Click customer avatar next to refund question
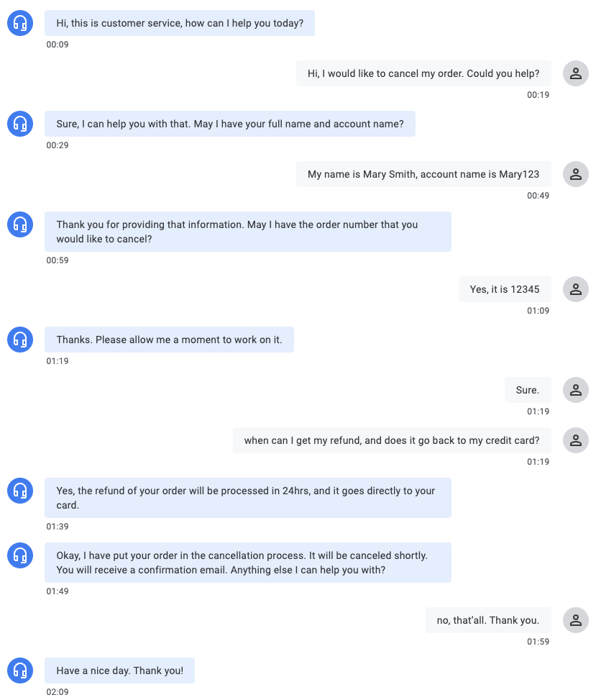This screenshot has width=596, height=700. point(575,440)
